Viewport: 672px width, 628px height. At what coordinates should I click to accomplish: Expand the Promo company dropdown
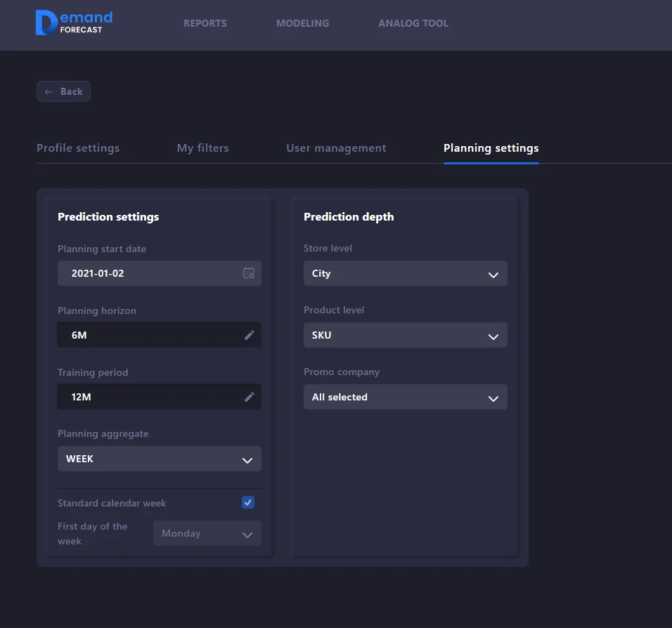405,397
